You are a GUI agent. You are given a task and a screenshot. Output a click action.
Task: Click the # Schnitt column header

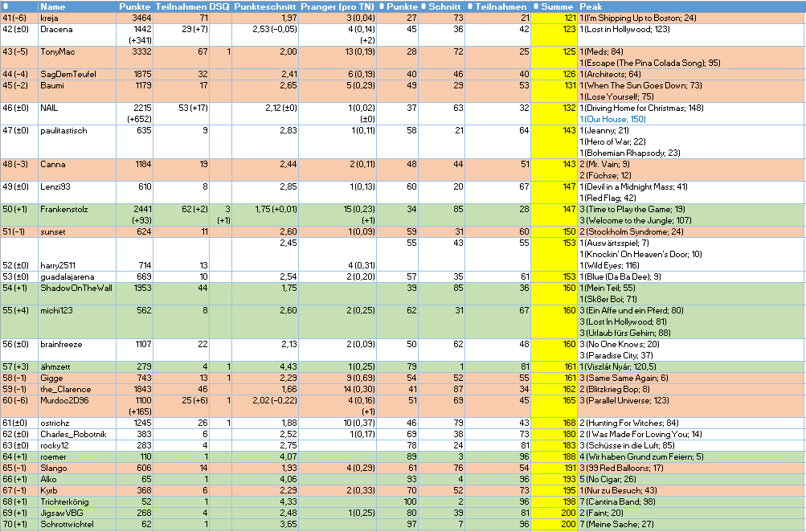(441, 6)
